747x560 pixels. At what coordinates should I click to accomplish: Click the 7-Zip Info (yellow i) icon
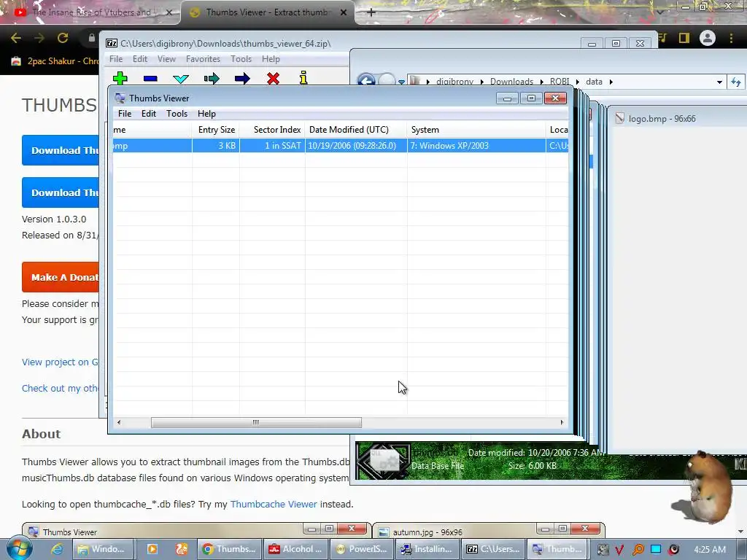coord(303,77)
